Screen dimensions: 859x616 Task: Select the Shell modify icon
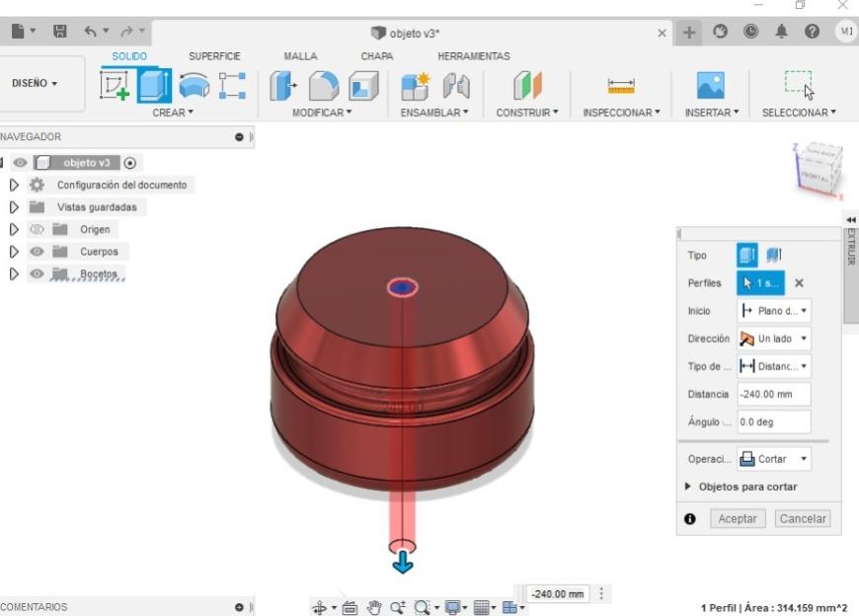[363, 86]
